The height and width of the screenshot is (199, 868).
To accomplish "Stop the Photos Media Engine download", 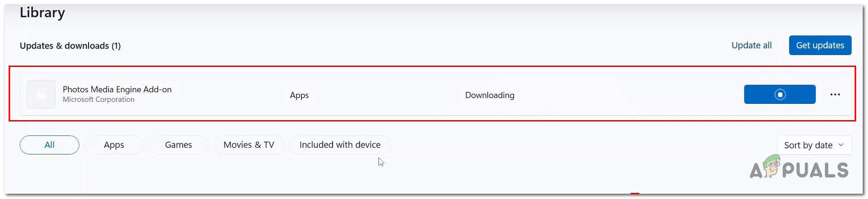I will pyautogui.click(x=779, y=95).
